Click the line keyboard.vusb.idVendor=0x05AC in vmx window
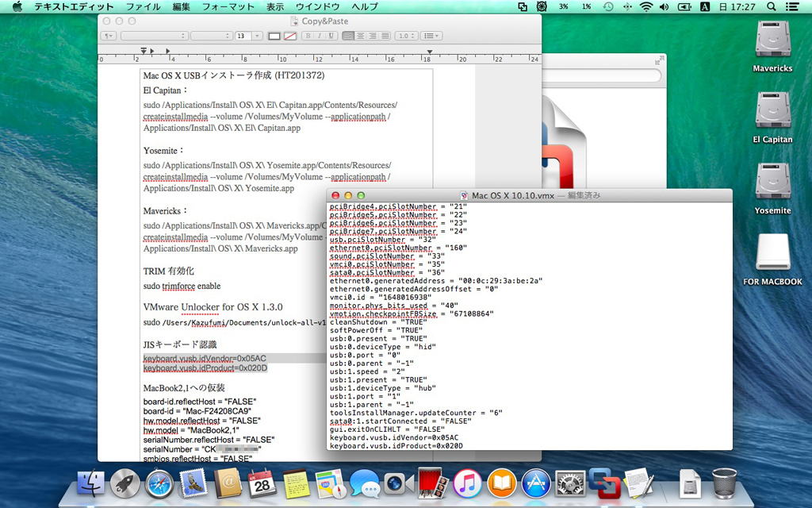This screenshot has height=508, width=812. [394, 437]
